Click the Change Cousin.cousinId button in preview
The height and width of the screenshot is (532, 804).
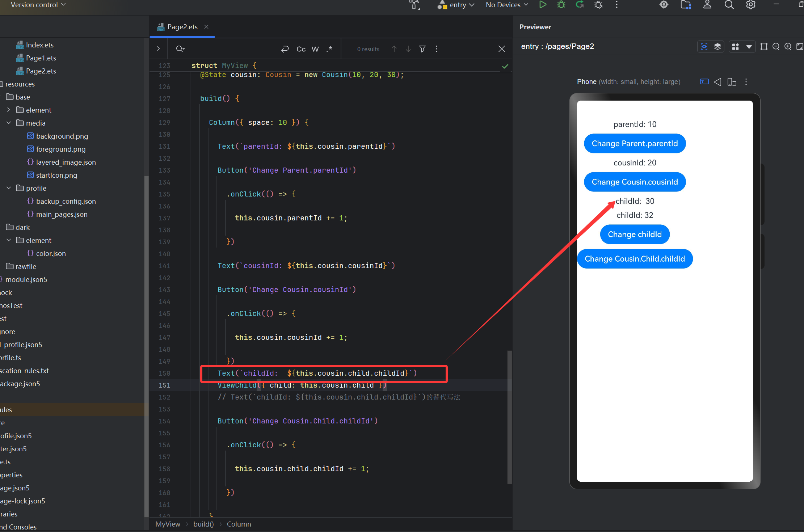coord(635,182)
